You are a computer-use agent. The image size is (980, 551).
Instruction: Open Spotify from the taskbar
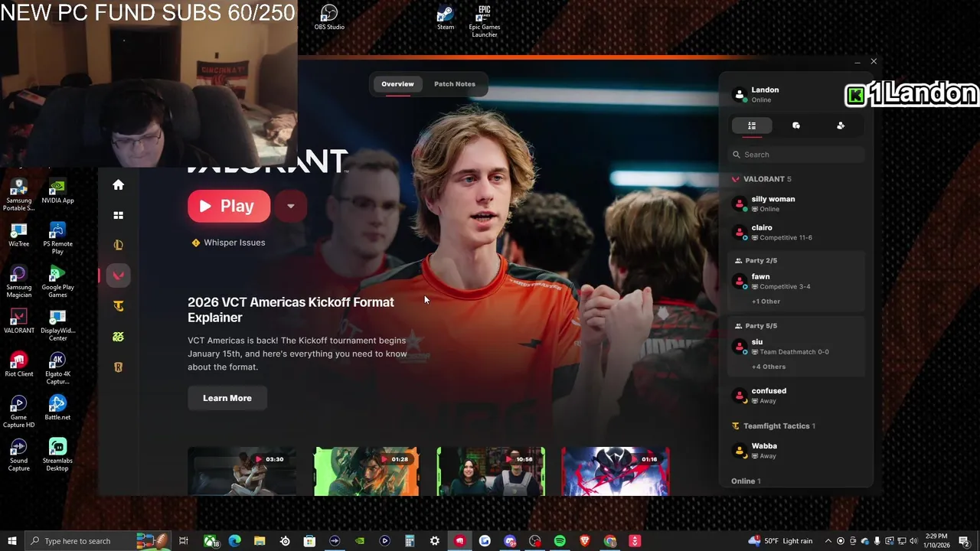(560, 541)
